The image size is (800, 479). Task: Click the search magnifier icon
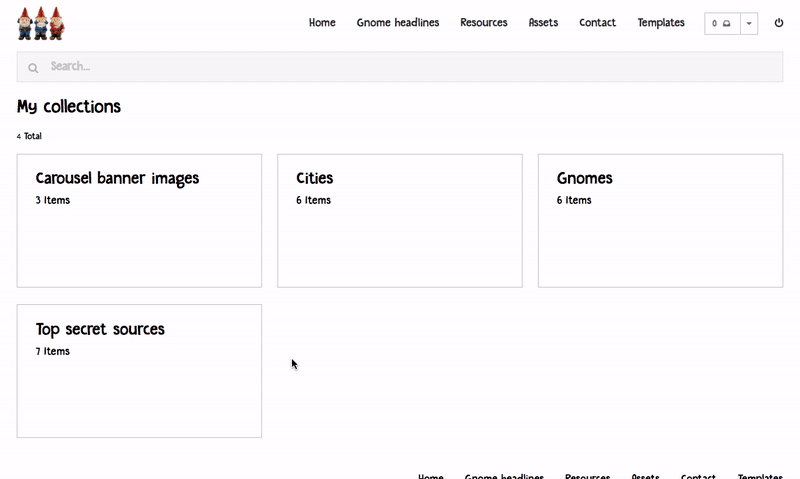pos(33,68)
